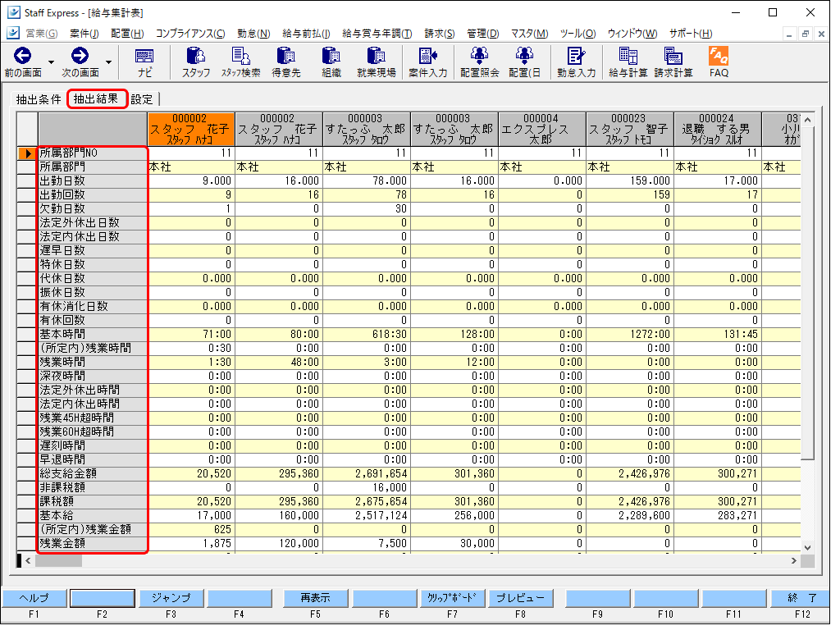The height and width of the screenshot is (630, 840).
Task: Click the 1272:00 basic hours cell
Action: pyautogui.click(x=630, y=335)
